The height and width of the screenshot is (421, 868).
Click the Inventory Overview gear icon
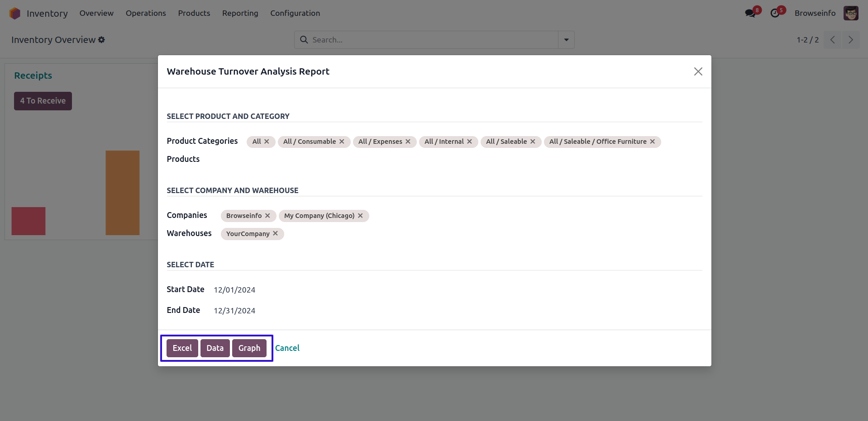pyautogui.click(x=102, y=40)
